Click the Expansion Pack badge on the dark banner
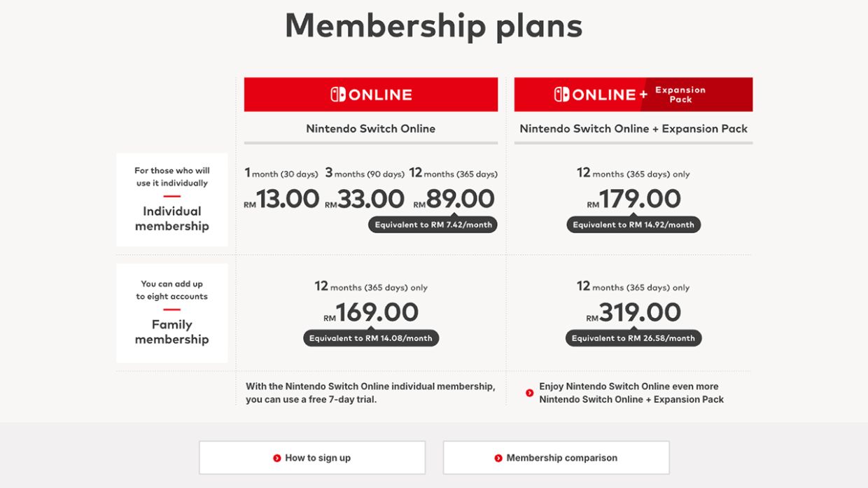868x488 pixels. click(x=681, y=94)
